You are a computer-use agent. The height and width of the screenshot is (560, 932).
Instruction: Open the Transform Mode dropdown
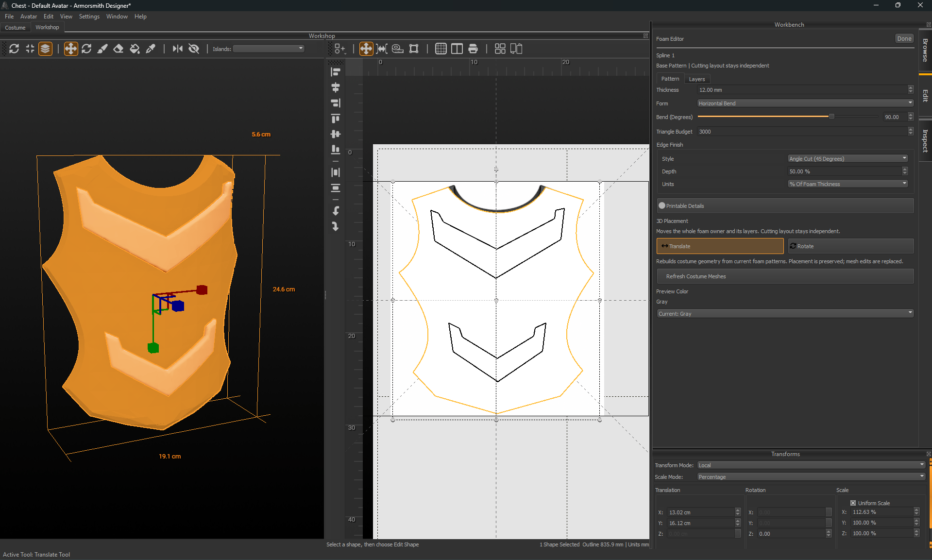(x=811, y=465)
